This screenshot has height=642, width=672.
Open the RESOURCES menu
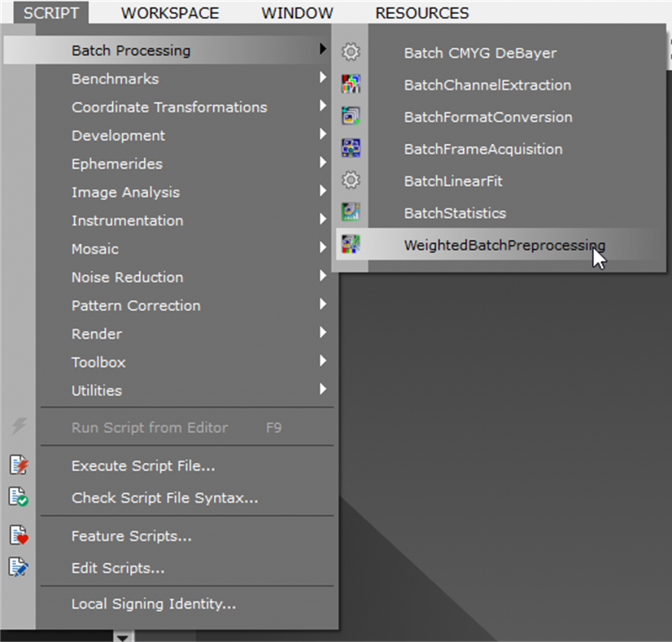click(422, 13)
